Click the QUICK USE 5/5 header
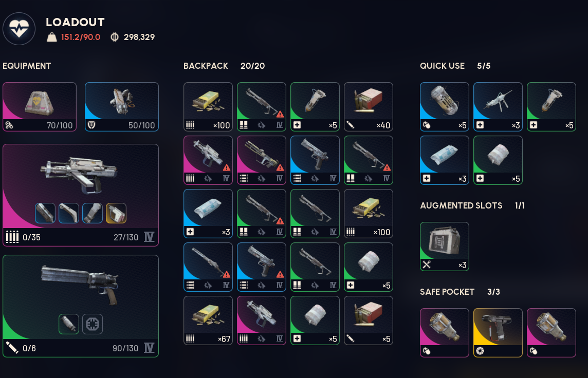 pos(455,66)
